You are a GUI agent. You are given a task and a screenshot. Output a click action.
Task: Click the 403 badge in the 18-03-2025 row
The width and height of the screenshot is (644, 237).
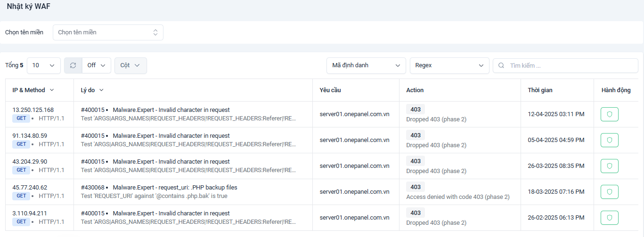[416, 187]
